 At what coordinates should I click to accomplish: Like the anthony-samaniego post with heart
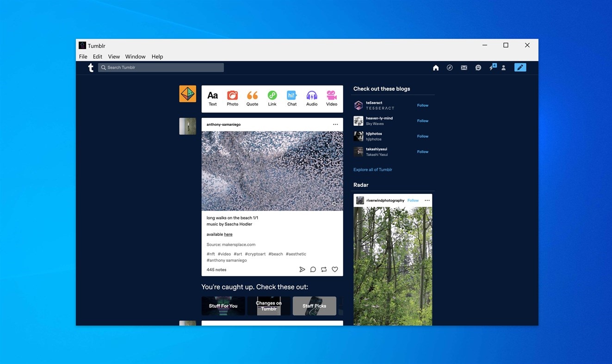pos(335,269)
